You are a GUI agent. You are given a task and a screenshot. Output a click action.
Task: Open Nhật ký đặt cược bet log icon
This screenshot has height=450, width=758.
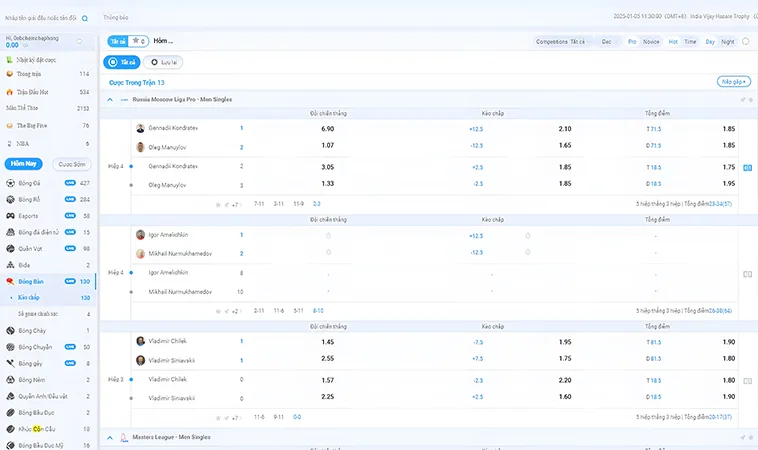tap(10, 60)
